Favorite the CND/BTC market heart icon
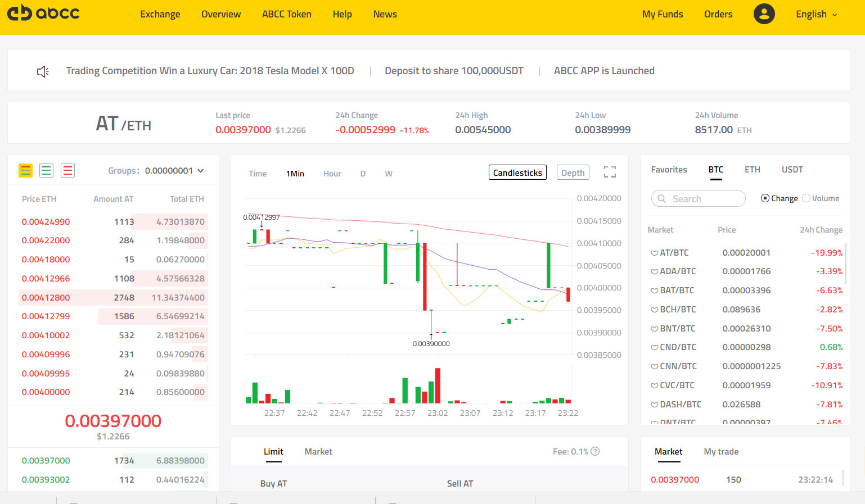Screen dimensions: 865x504 654,348
